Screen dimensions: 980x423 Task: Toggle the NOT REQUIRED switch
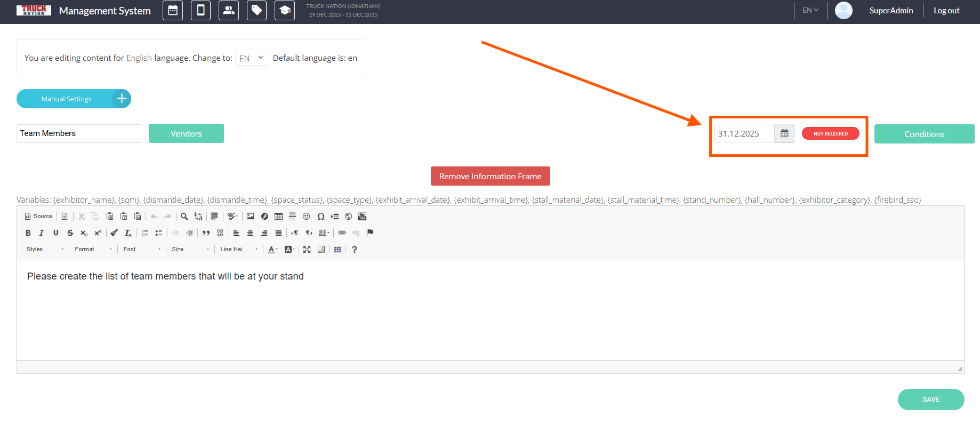point(830,133)
